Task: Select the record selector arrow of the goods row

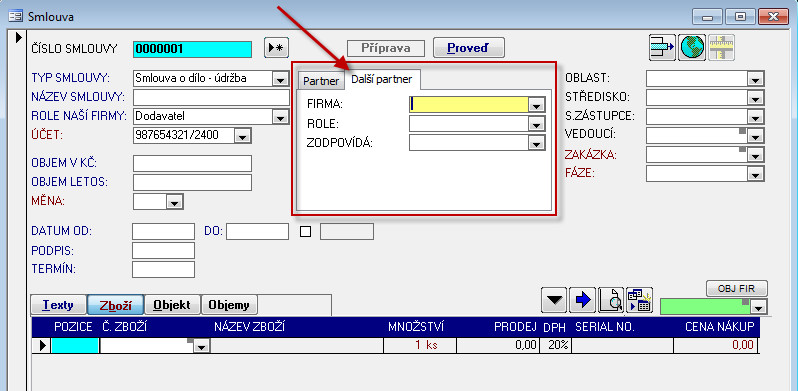Action: pos(42,346)
